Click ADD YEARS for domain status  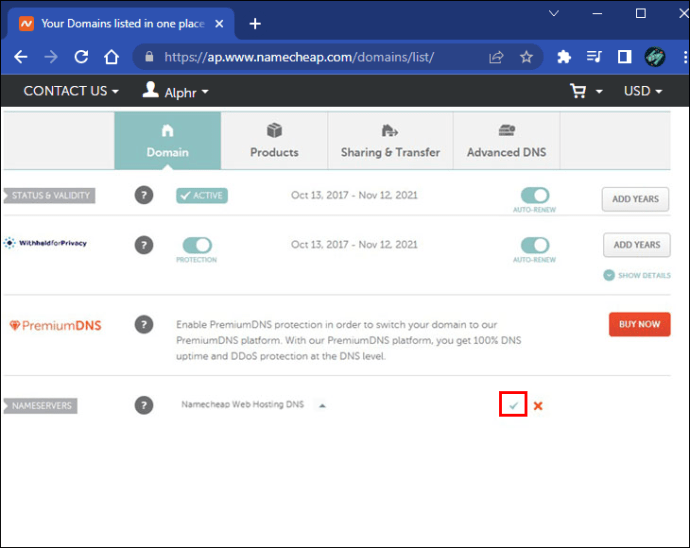tap(635, 199)
